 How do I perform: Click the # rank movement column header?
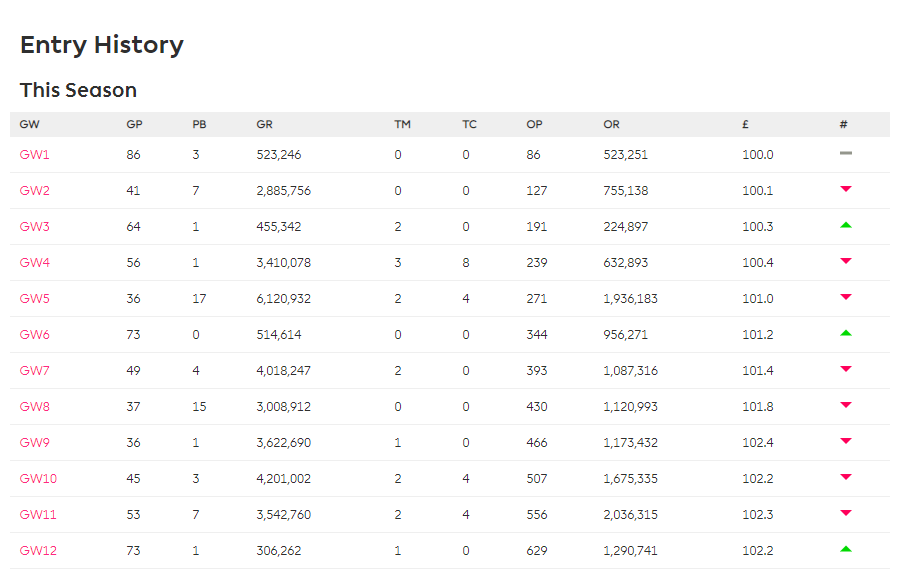coord(843,125)
